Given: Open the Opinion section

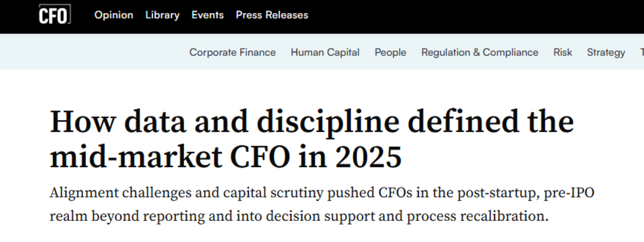Looking at the screenshot, I should 114,15.
